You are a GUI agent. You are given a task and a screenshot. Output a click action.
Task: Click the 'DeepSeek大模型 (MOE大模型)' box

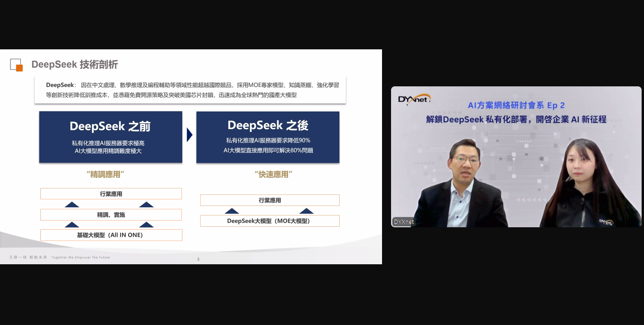click(270, 221)
